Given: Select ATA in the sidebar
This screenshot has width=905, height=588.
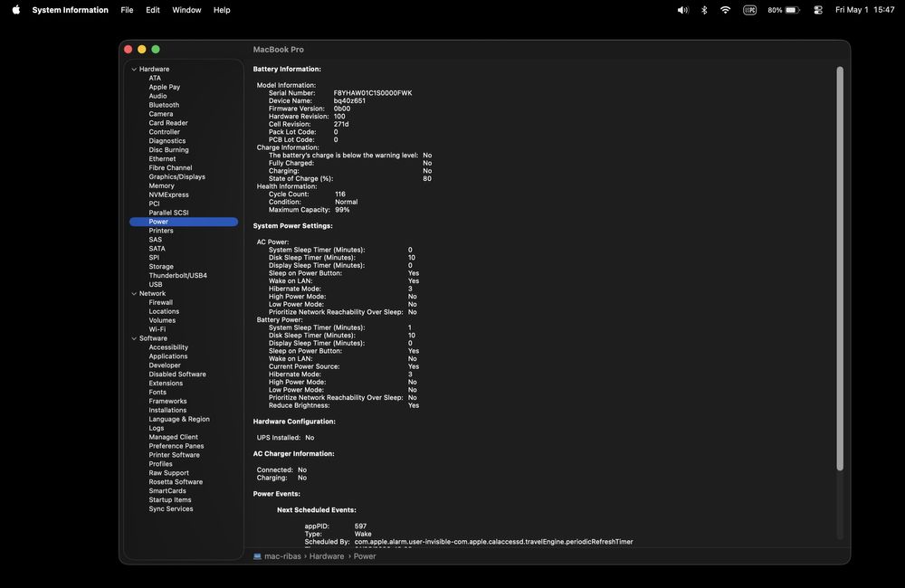Looking at the screenshot, I should (x=155, y=78).
